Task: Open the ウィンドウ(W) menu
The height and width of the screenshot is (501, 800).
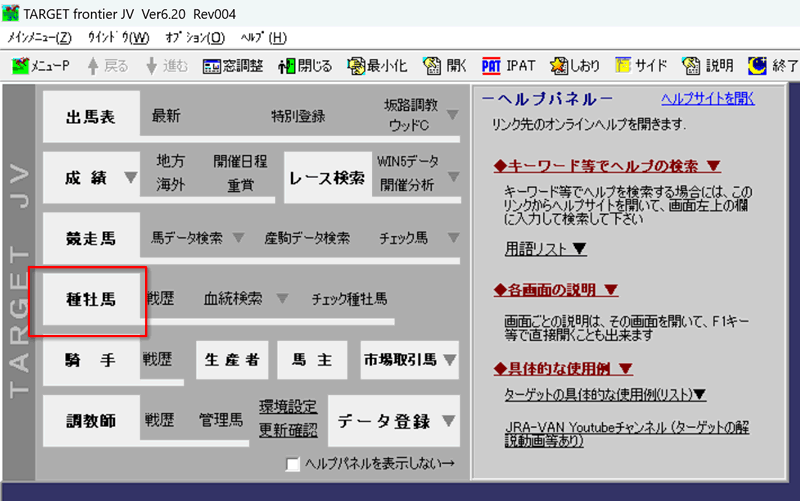Action: coord(118,38)
